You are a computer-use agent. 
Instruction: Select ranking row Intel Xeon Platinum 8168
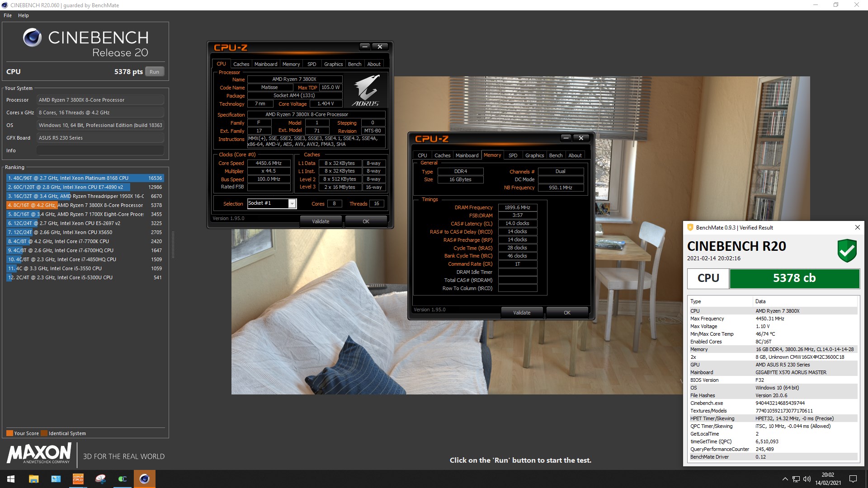(85, 178)
